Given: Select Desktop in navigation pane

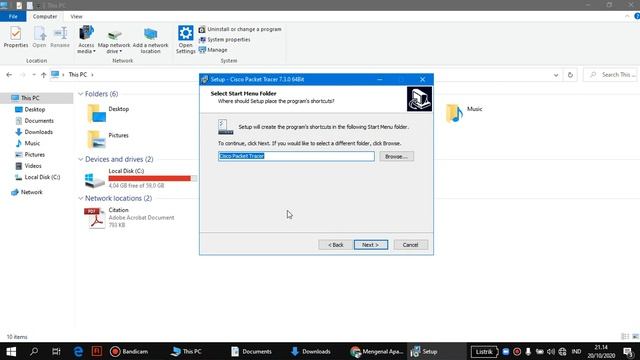Looking at the screenshot, I should (35, 109).
